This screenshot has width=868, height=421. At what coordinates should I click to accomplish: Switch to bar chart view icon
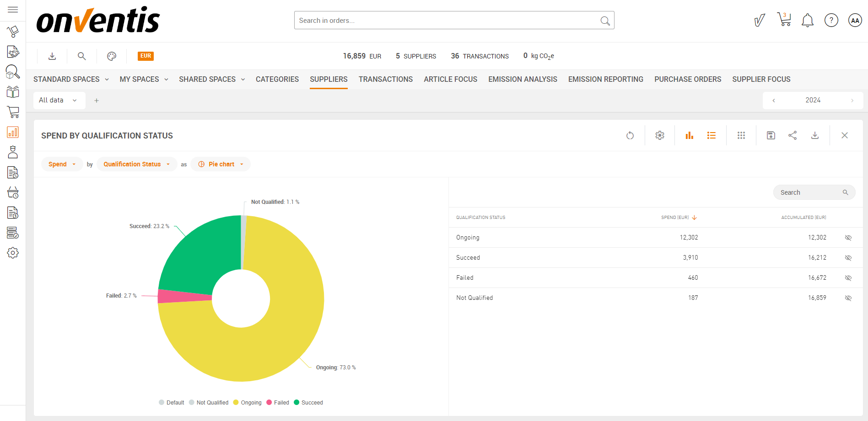tap(689, 135)
